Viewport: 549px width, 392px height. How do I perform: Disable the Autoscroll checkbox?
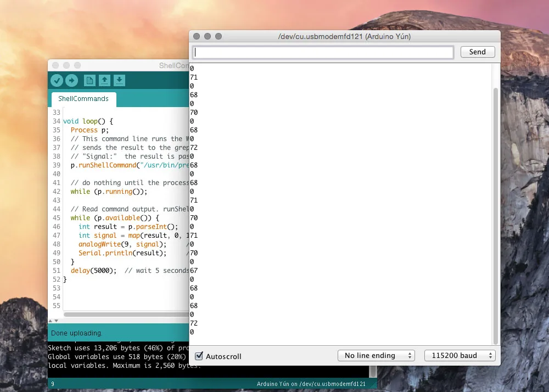(199, 356)
